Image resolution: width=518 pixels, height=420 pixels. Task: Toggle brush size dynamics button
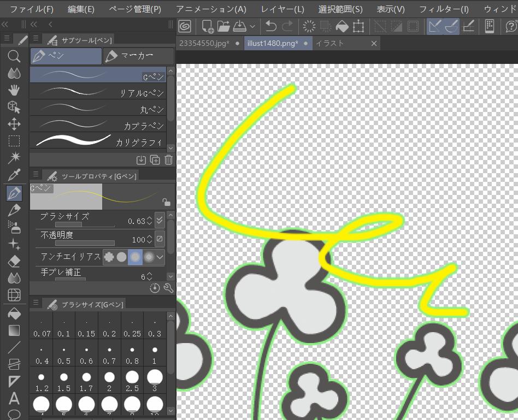click(x=160, y=220)
